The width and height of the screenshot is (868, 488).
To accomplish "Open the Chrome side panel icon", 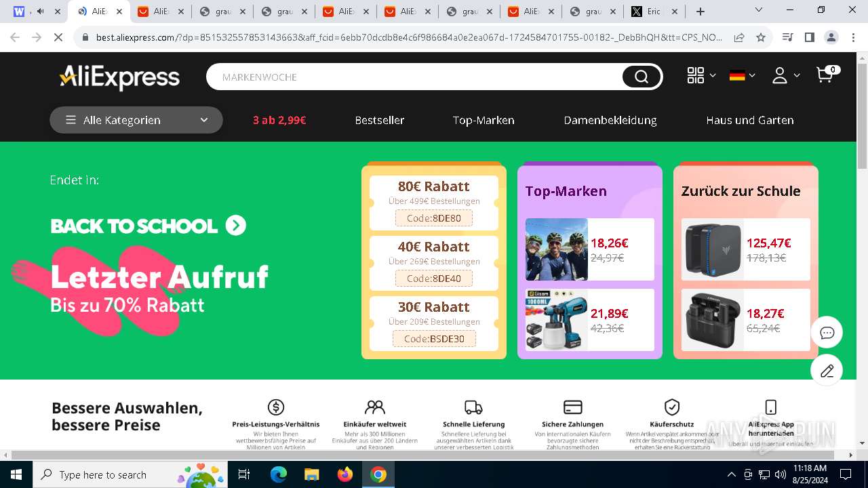I will (809, 37).
